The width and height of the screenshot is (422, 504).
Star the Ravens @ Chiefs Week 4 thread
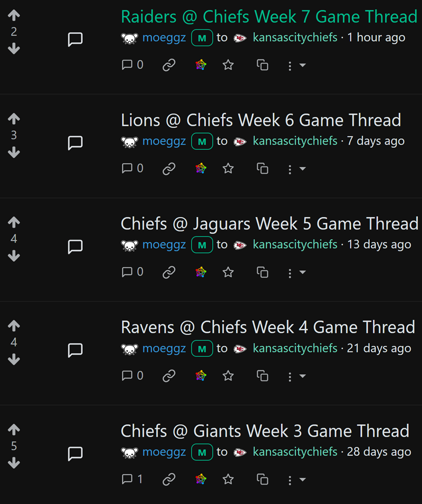point(228,376)
